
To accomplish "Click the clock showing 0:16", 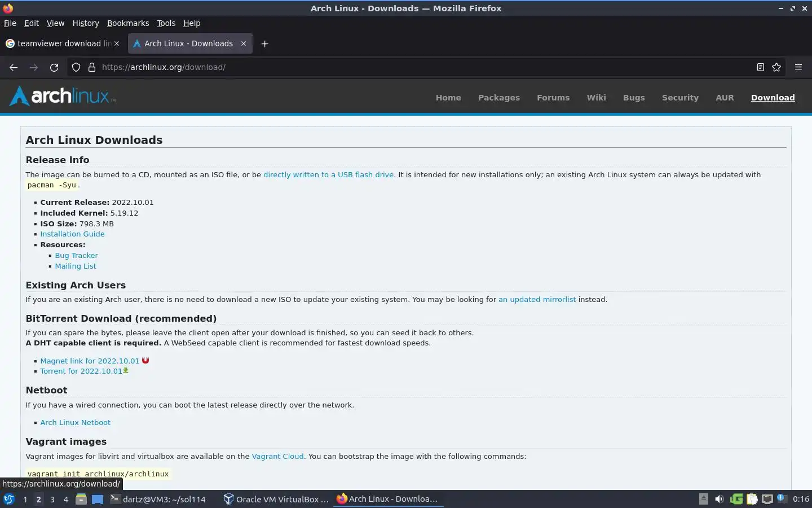I will (801, 499).
